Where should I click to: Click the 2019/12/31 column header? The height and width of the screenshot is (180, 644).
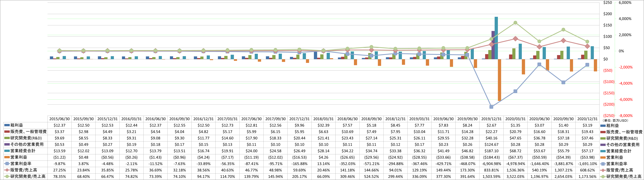pyautogui.click(x=492, y=119)
